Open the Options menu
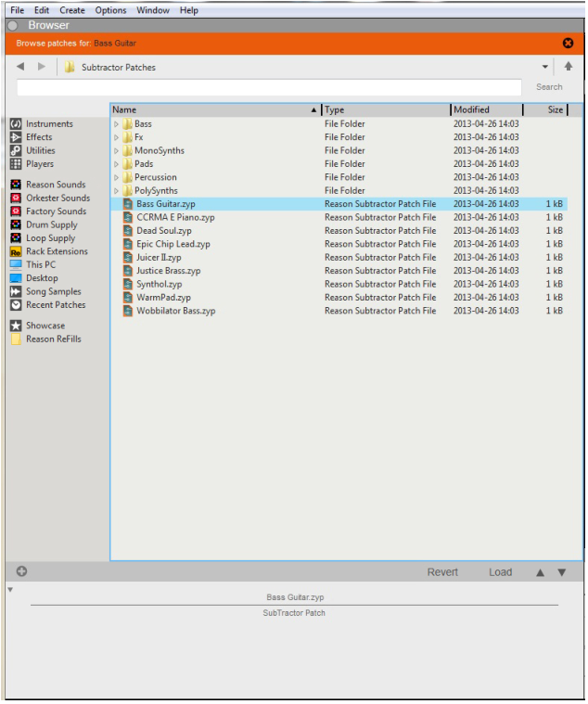 pyautogui.click(x=110, y=10)
